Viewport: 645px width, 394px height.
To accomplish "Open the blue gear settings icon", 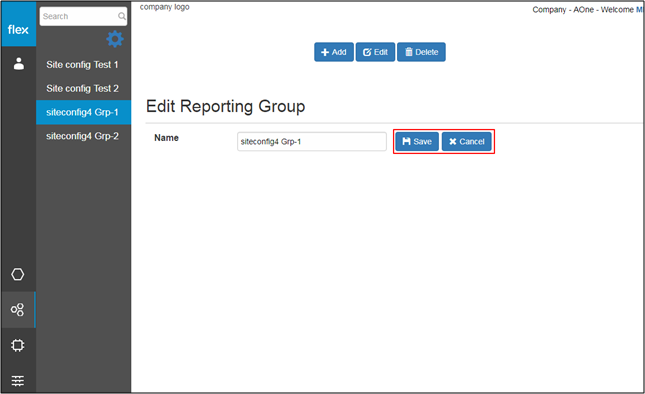I will click(x=115, y=39).
